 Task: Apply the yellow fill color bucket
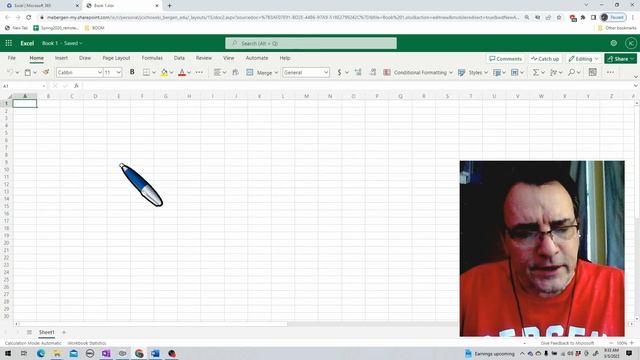164,72
